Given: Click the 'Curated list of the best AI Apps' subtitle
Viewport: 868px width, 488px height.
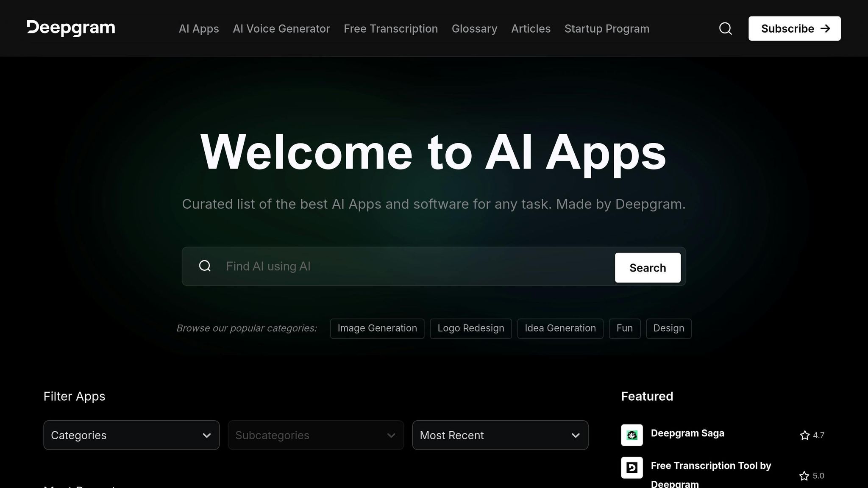Looking at the screenshot, I should (434, 204).
